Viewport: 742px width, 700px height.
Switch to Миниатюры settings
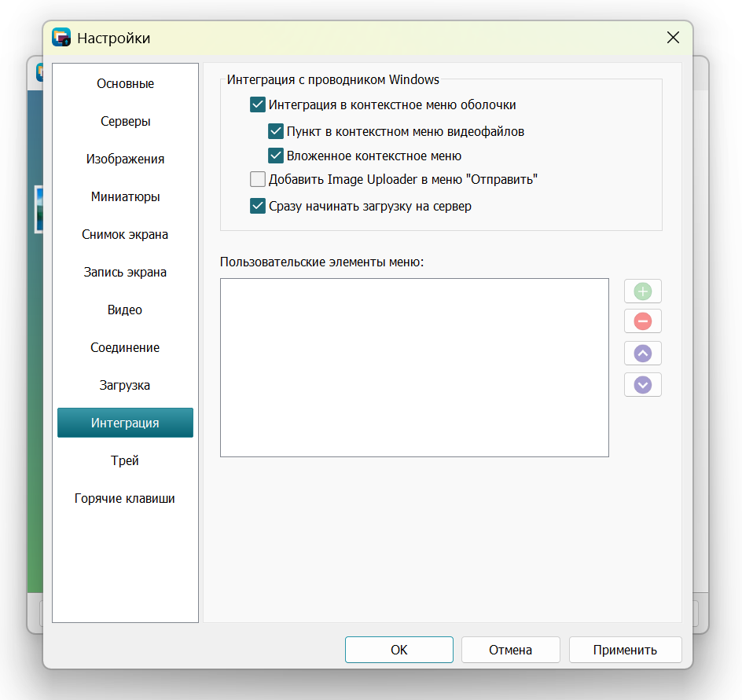point(126,196)
